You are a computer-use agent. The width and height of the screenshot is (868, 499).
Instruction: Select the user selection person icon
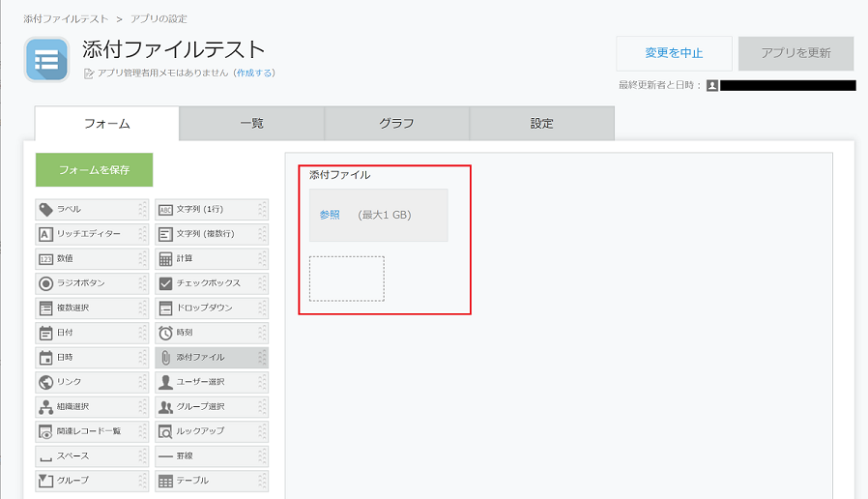(165, 382)
